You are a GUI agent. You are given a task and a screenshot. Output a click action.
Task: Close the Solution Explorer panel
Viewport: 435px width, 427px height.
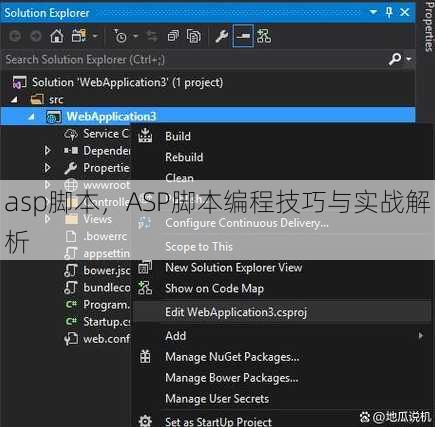[405, 13]
